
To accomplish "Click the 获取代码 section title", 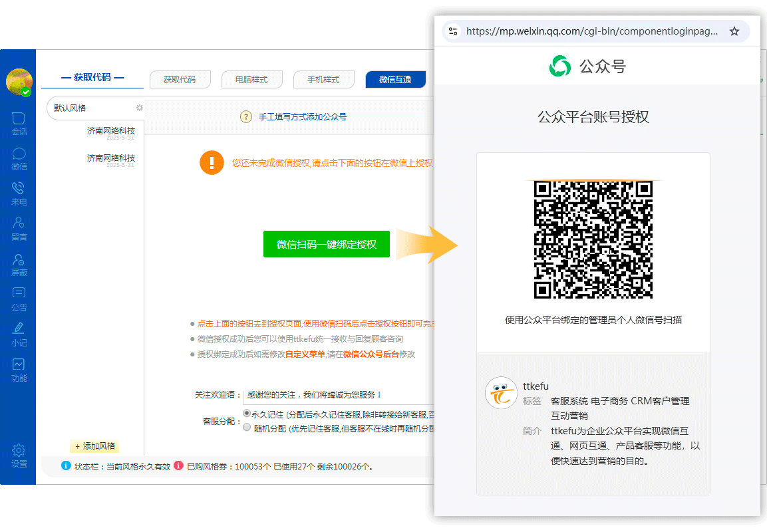I will pos(92,77).
